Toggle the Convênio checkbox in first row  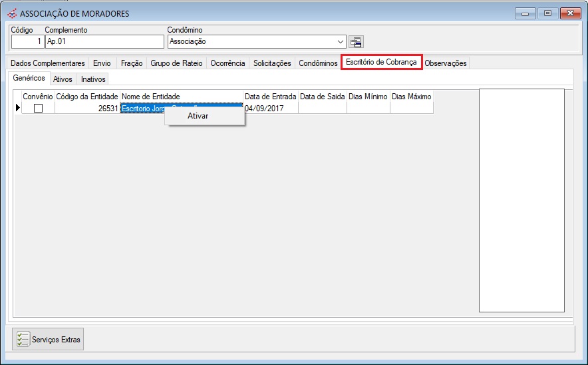(38, 109)
